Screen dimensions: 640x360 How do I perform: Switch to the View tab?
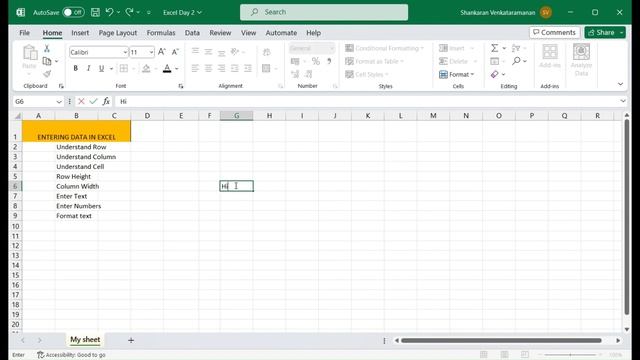pyautogui.click(x=248, y=33)
